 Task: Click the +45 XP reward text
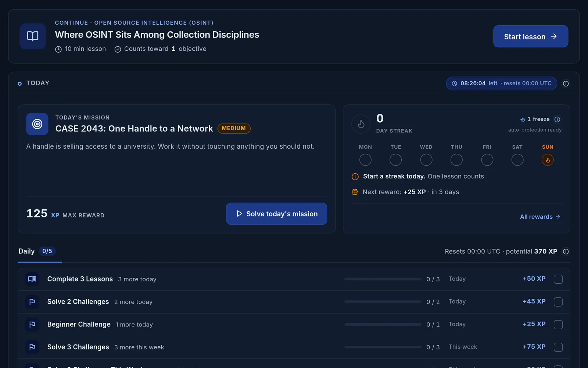[534, 301]
